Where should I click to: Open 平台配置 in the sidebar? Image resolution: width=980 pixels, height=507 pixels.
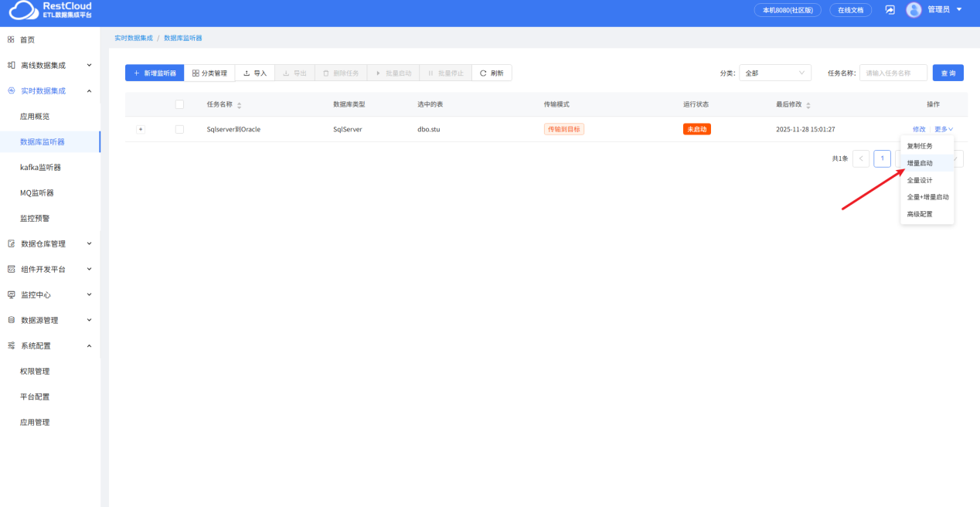tap(50, 396)
